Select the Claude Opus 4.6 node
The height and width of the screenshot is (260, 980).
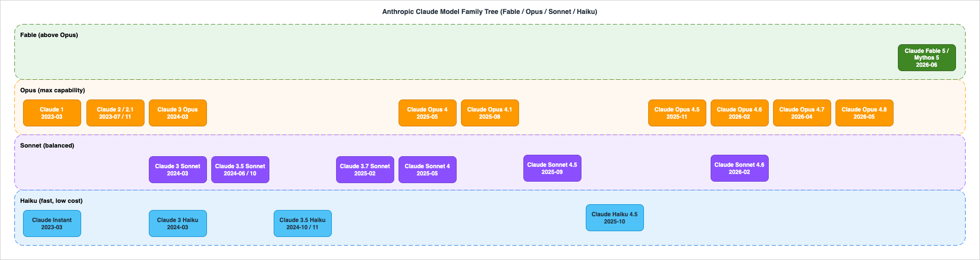tap(739, 113)
